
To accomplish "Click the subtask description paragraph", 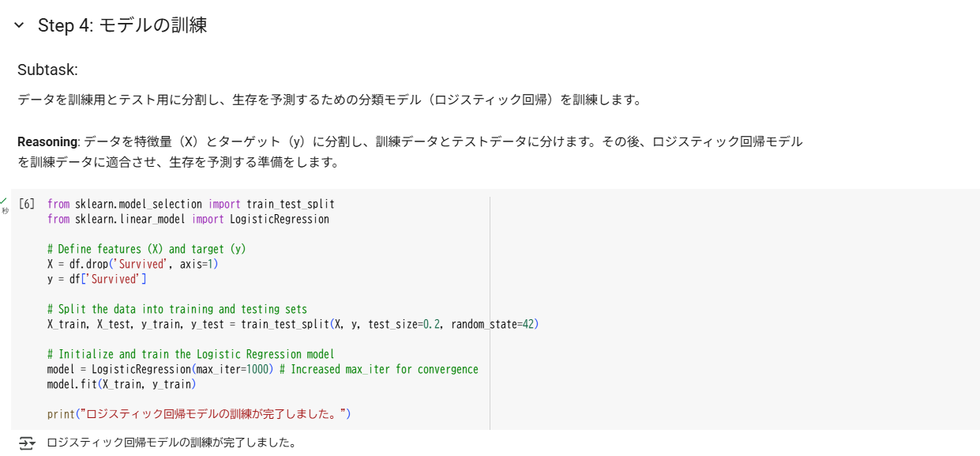I will 329,100.
